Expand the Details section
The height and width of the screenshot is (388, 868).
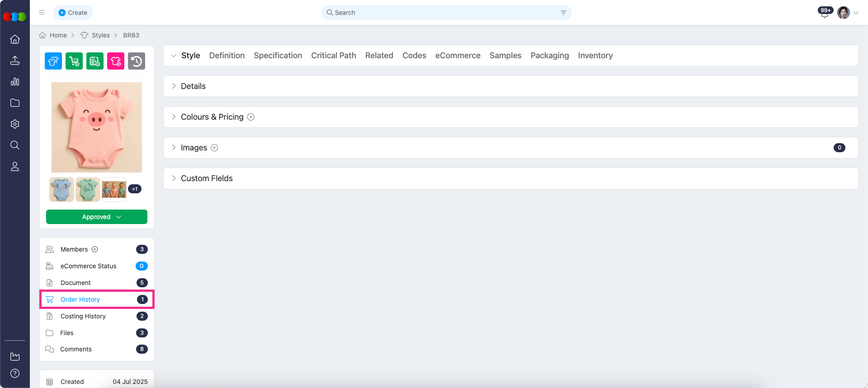[x=193, y=86]
